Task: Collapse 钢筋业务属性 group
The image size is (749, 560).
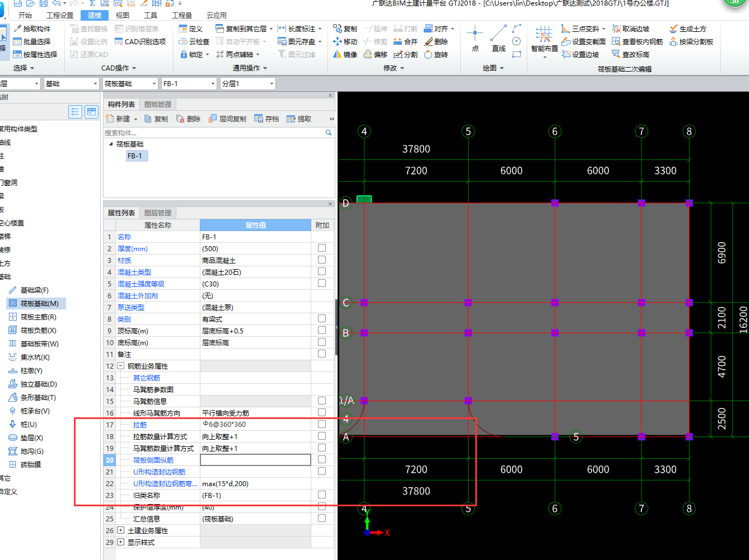Action: pos(120,366)
